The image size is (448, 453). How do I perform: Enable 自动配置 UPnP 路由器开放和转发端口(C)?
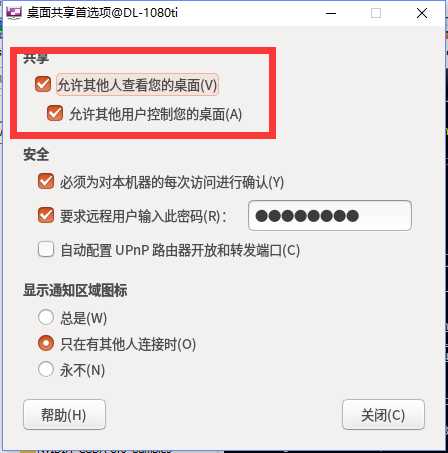(x=46, y=249)
